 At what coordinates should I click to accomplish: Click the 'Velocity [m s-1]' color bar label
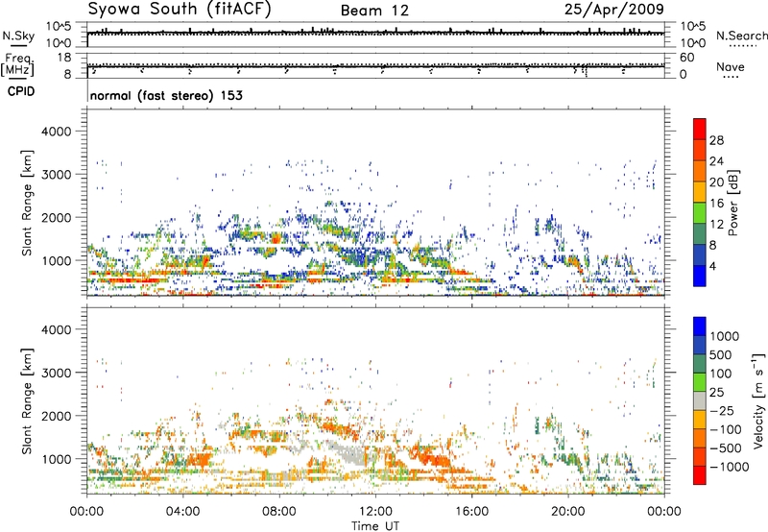pyautogui.click(x=758, y=400)
